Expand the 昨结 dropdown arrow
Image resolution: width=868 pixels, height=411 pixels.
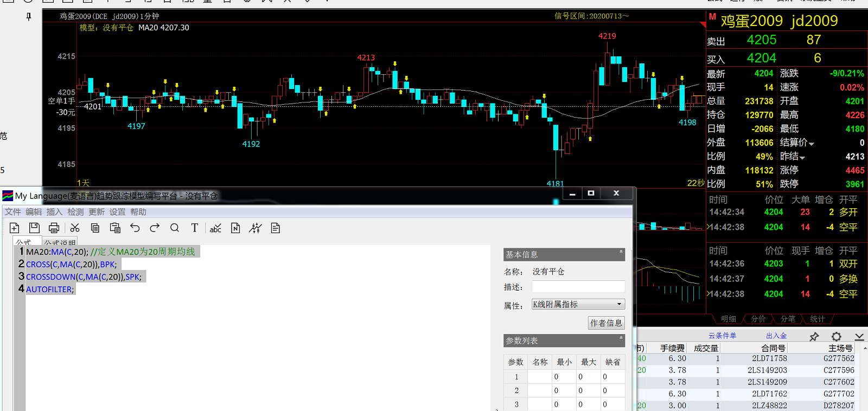point(802,158)
